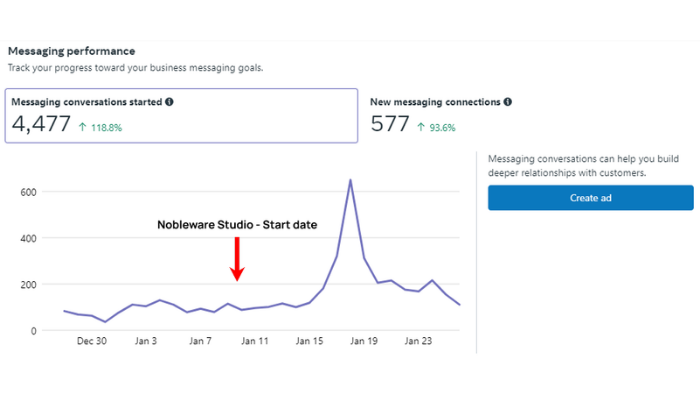
Task: Click info icon beside New messaging connections
Action: pos(508,102)
